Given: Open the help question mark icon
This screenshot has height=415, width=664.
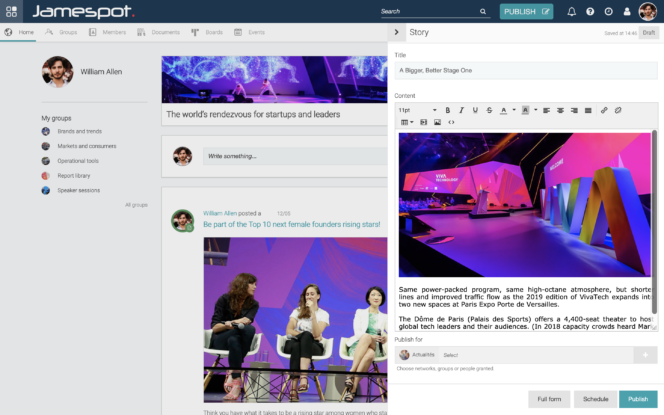Looking at the screenshot, I should [x=590, y=12].
